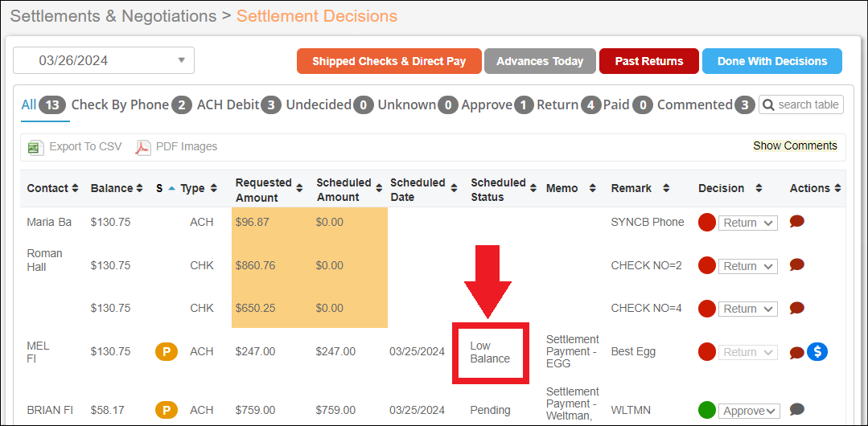
Task: Click PDF Images link text
Action: pos(187,146)
